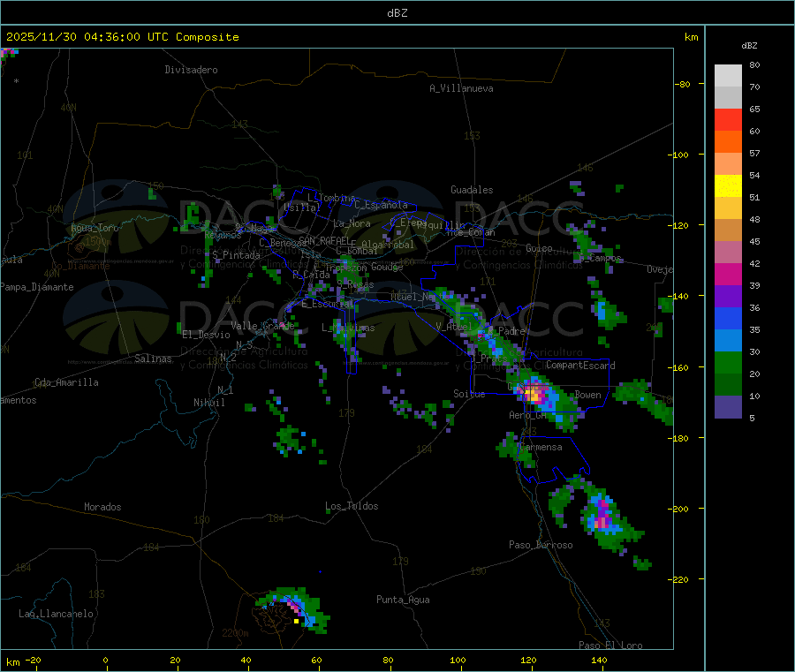Image resolution: width=795 pixels, height=672 pixels.
Task: Select the Bowen location label
Action: coord(587,395)
